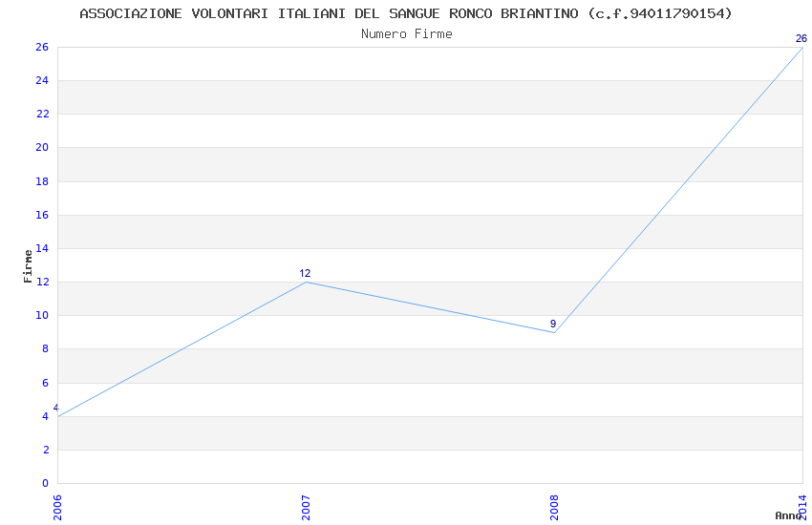Screen dimensions: 812x525
Task: Click y-axis tick label 26
Action: [42, 47]
